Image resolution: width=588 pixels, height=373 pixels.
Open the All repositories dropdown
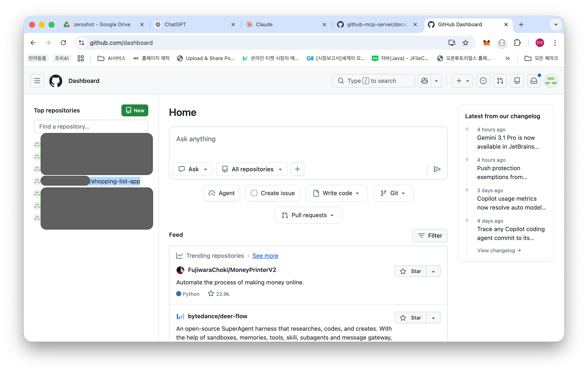pos(252,169)
